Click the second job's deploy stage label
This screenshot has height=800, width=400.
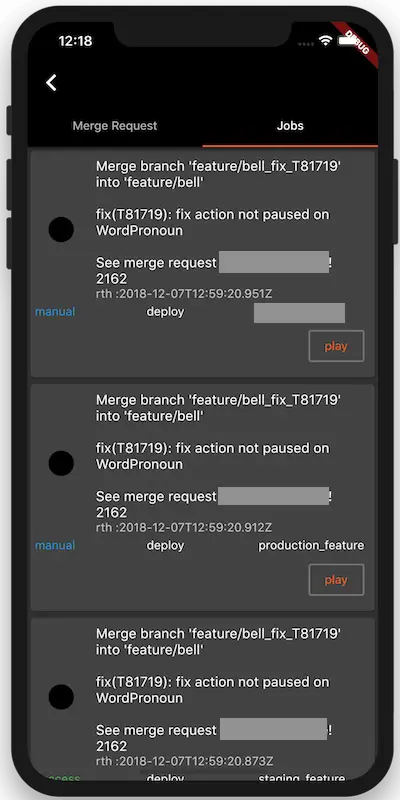pos(165,545)
